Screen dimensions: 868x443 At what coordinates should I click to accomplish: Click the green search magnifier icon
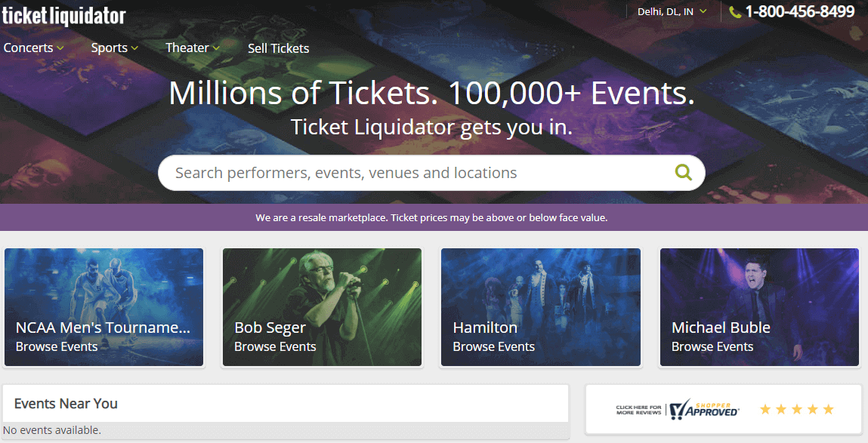pyautogui.click(x=684, y=172)
